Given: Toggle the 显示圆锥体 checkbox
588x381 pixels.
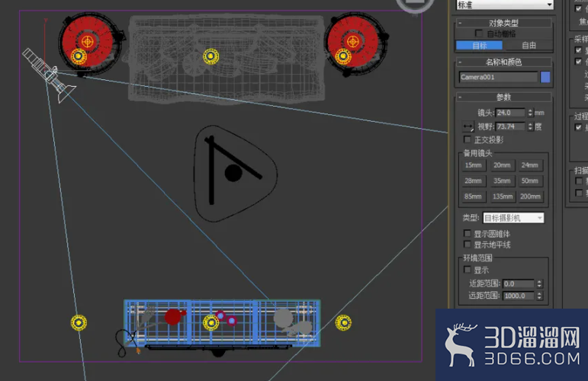Looking at the screenshot, I should [468, 233].
